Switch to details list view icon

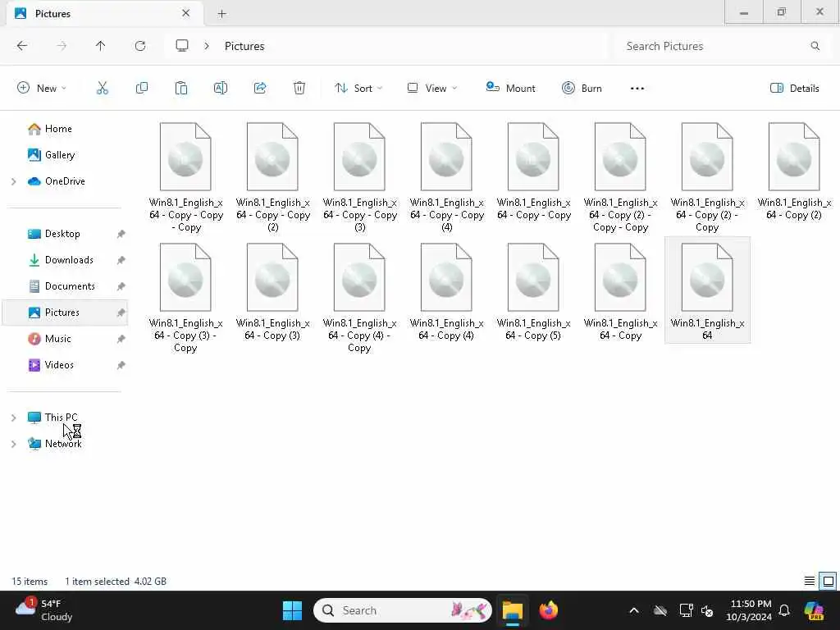(x=810, y=582)
